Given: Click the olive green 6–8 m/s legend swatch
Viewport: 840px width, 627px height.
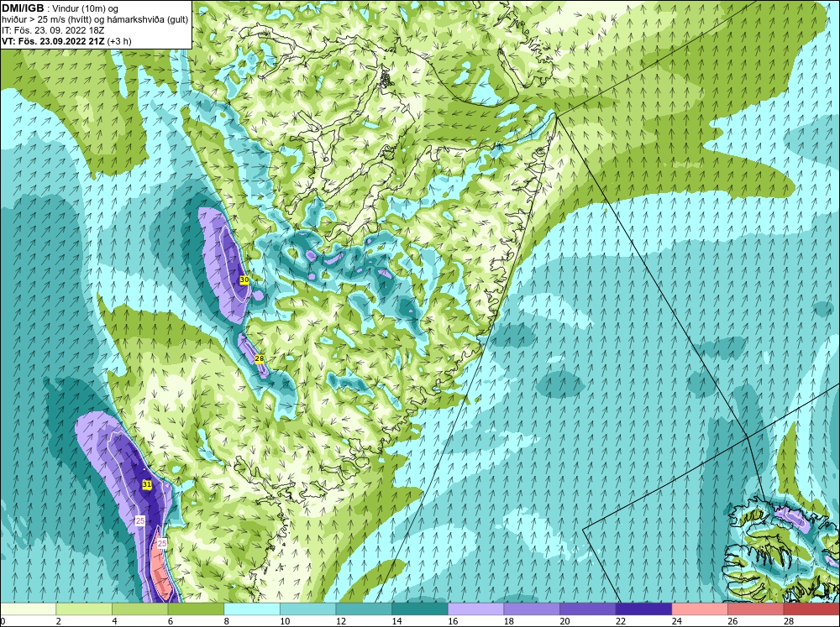Looking at the screenshot, I should [196, 609].
